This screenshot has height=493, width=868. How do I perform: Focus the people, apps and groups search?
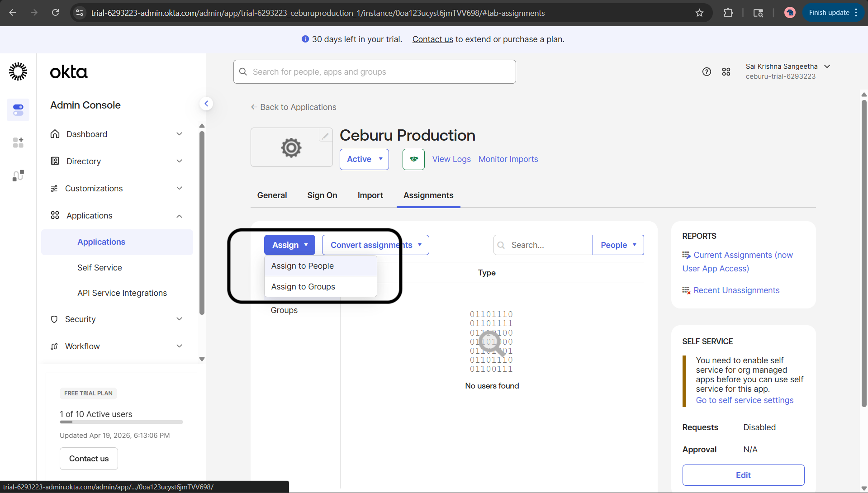tap(375, 71)
